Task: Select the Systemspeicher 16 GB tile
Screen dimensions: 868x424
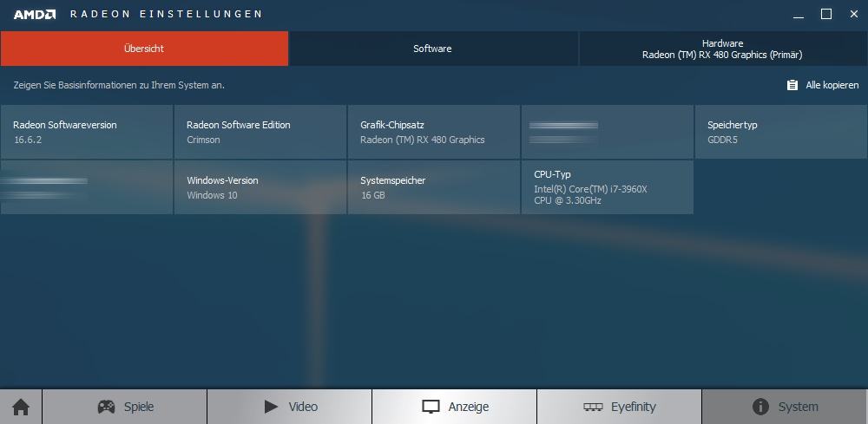Action: click(x=434, y=187)
